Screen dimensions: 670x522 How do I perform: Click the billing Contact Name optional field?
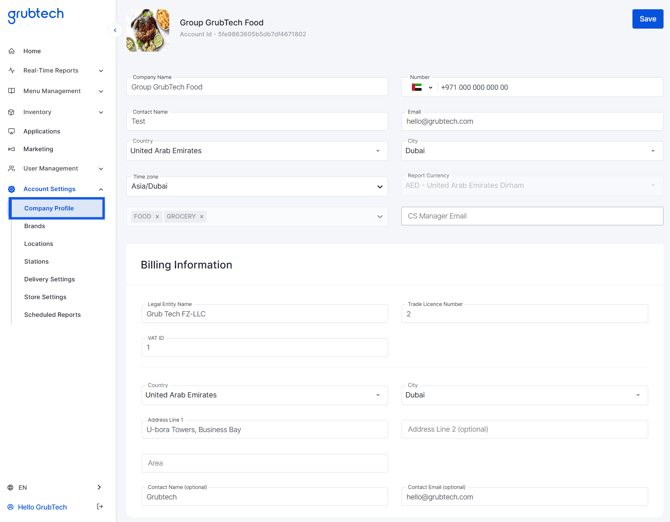pos(264,497)
